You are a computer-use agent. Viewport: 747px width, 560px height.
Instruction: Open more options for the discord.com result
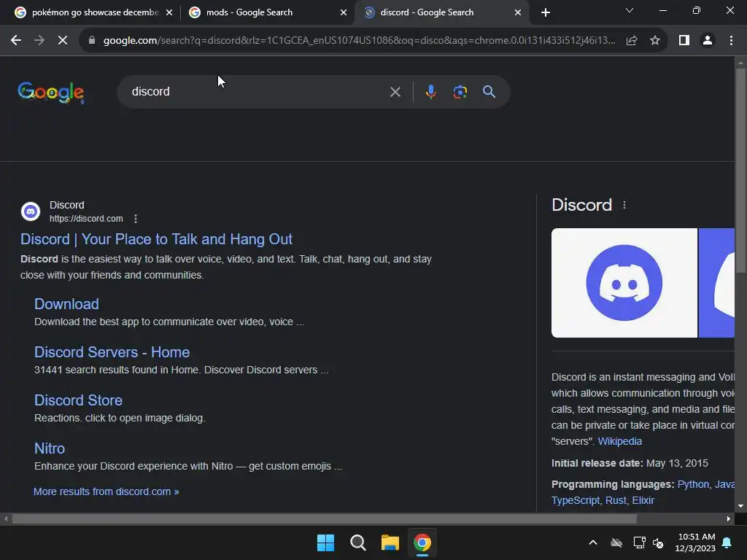pyautogui.click(x=136, y=219)
